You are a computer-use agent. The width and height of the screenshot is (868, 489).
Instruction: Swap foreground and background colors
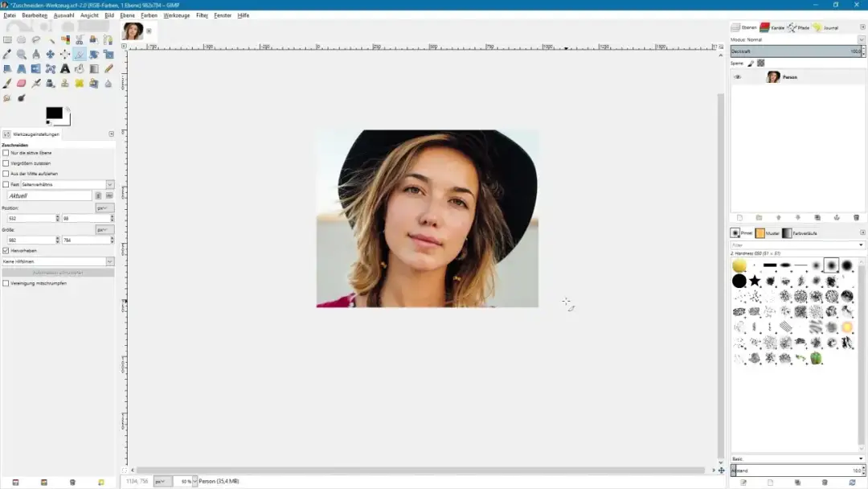click(68, 109)
